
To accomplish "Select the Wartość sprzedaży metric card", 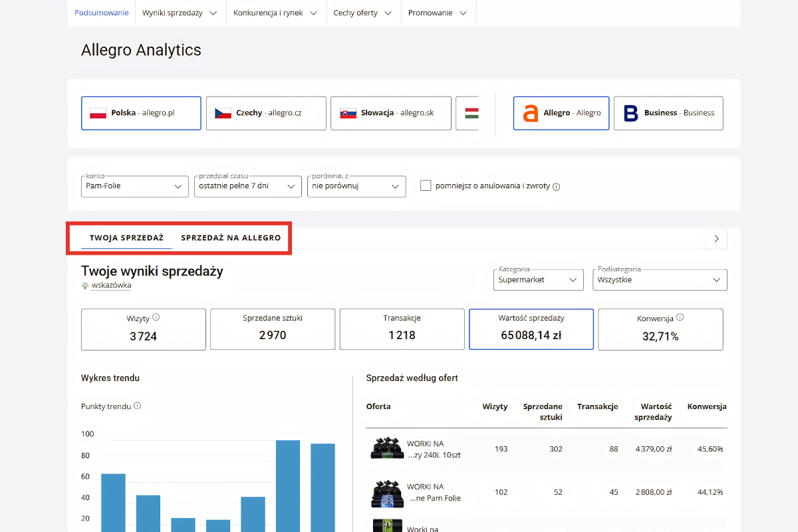I will point(531,329).
